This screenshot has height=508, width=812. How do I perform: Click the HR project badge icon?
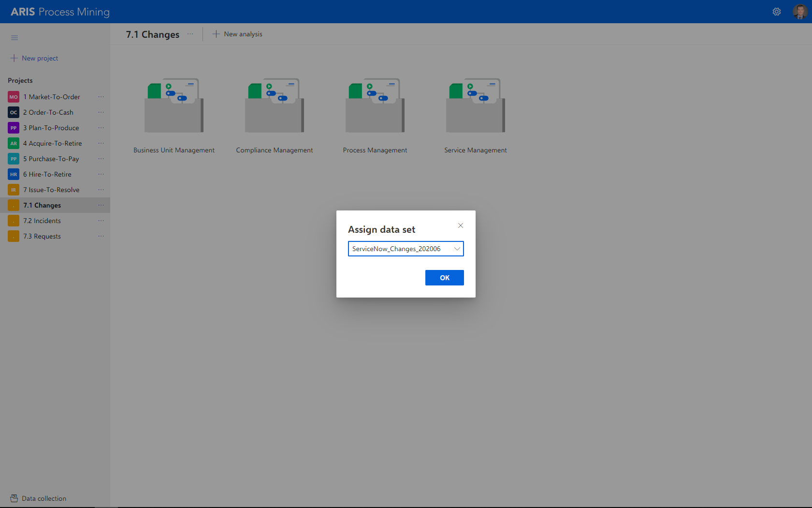[14, 174]
